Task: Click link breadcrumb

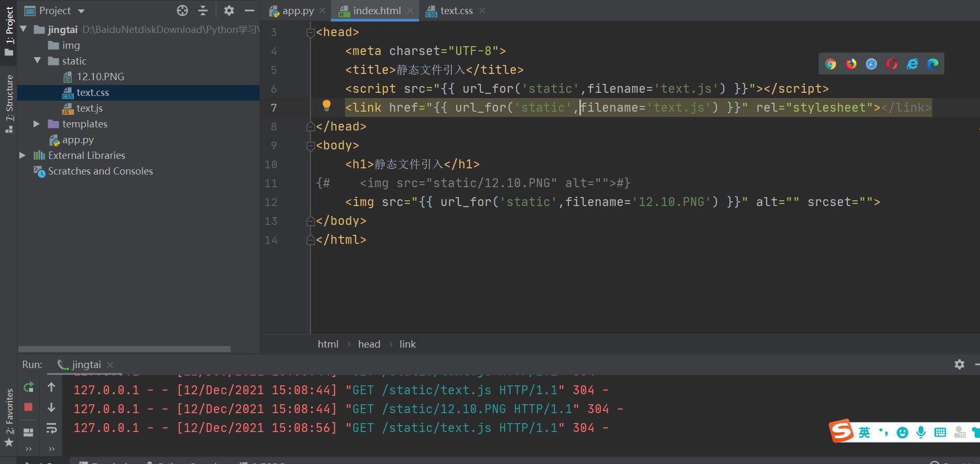Action: click(407, 344)
